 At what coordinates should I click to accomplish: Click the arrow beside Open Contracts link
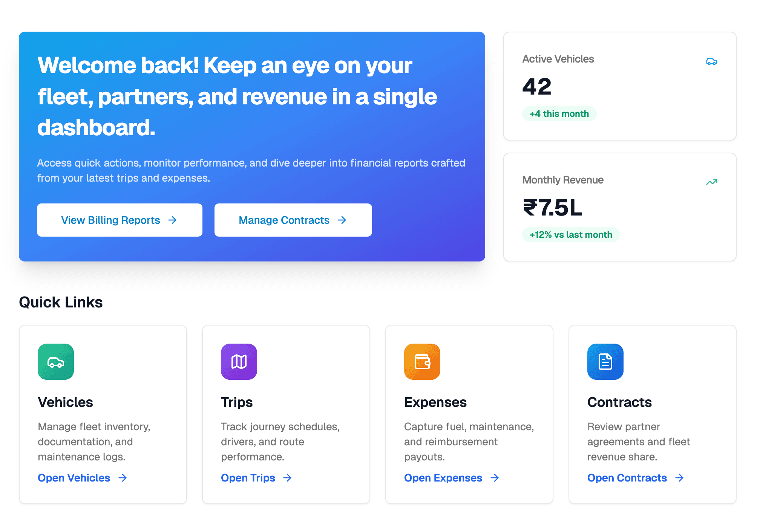[679, 478]
